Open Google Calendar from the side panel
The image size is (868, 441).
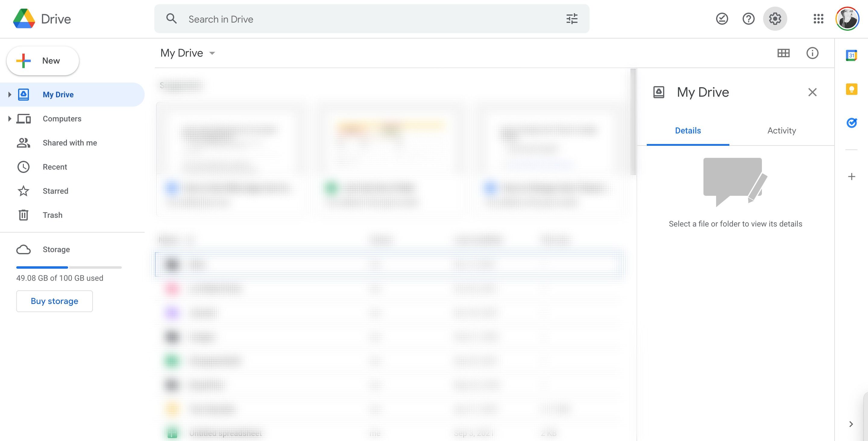pyautogui.click(x=851, y=55)
